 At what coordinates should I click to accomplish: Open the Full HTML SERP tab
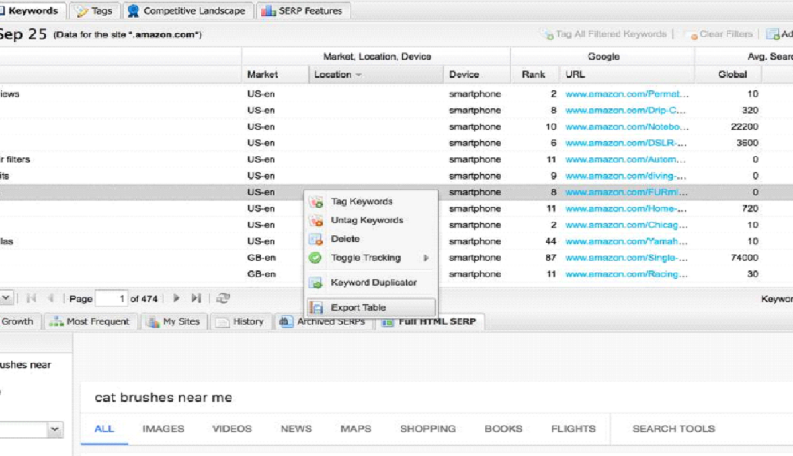tap(429, 322)
